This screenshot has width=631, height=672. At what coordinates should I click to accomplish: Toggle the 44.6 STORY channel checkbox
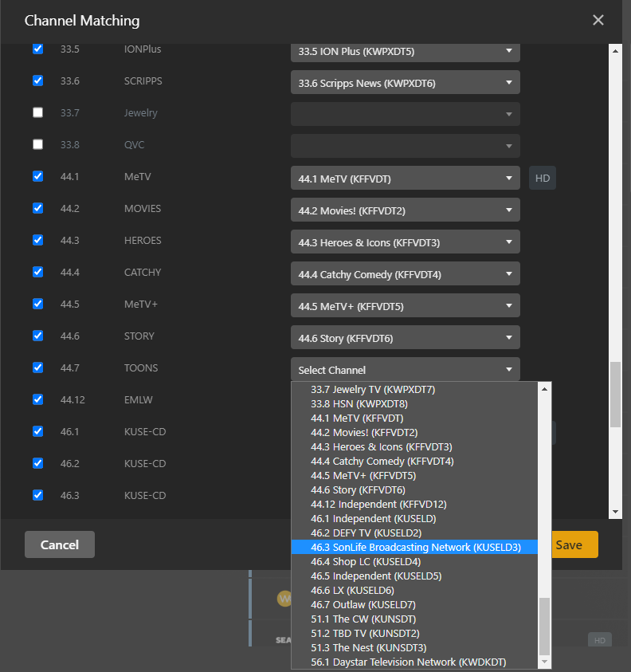[37, 336]
